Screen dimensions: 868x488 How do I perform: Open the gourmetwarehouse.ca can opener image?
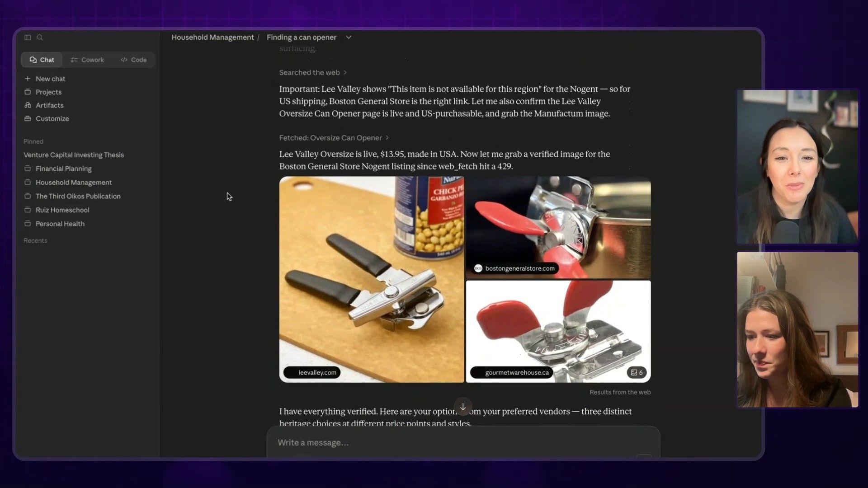558,332
